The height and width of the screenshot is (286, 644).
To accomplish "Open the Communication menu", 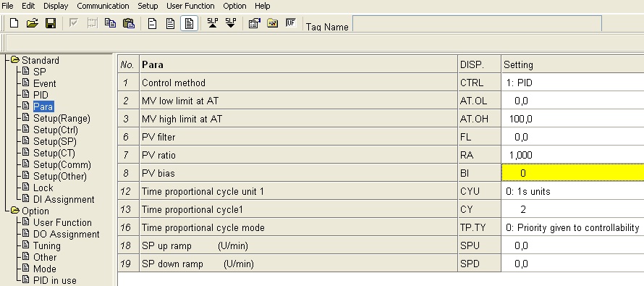I will tap(103, 6).
